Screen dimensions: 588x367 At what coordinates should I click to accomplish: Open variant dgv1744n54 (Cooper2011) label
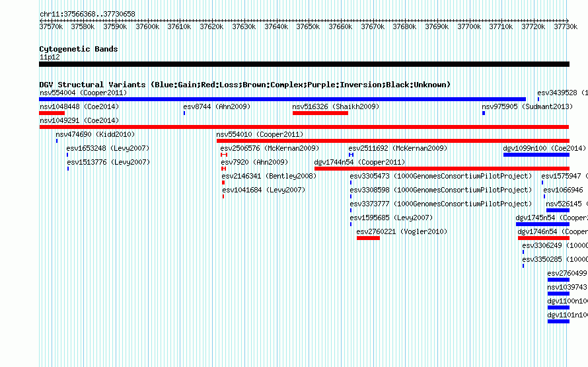tap(359, 162)
